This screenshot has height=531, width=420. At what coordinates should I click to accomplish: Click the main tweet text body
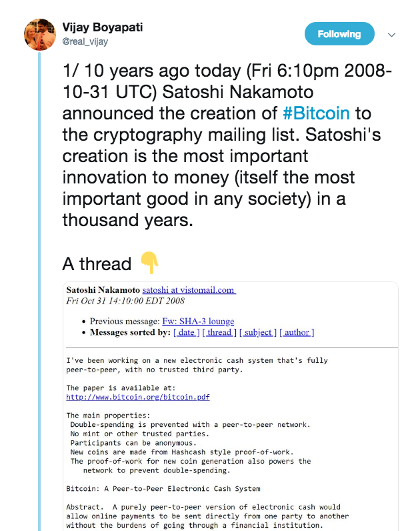point(227,145)
